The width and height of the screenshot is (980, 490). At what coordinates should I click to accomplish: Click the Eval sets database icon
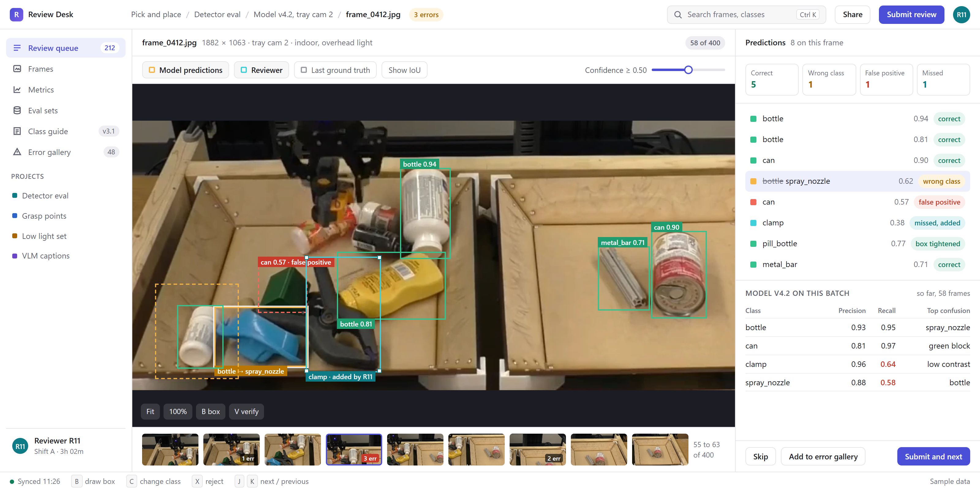tap(17, 110)
